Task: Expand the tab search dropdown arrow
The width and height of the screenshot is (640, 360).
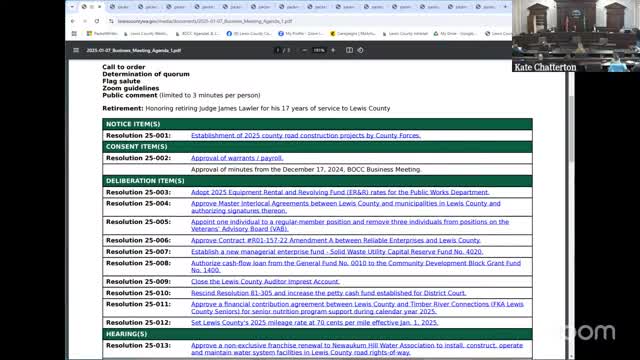Action: coord(72,7)
